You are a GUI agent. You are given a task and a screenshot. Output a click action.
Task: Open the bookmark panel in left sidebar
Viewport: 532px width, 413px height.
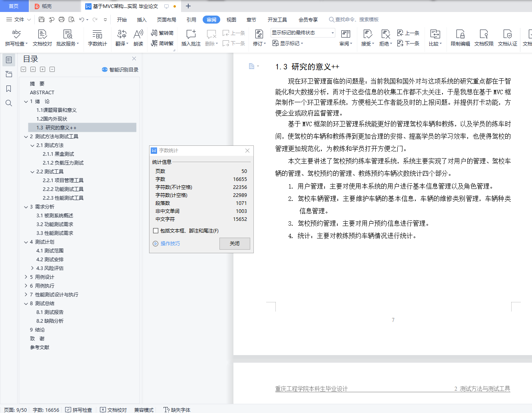[x=9, y=89]
